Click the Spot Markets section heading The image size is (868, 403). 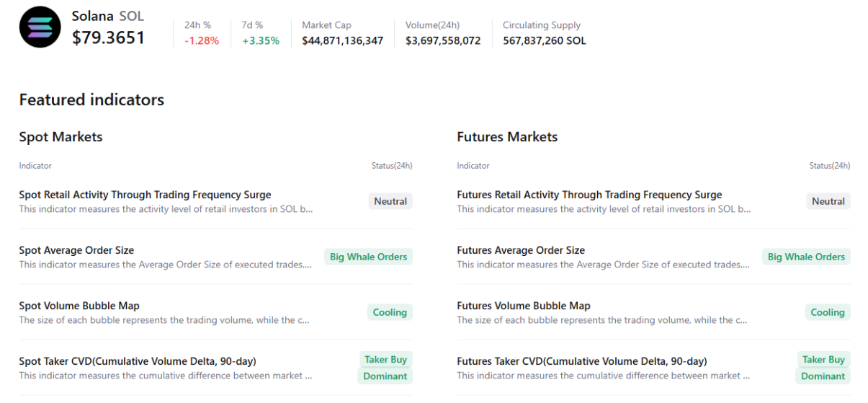coord(61,137)
